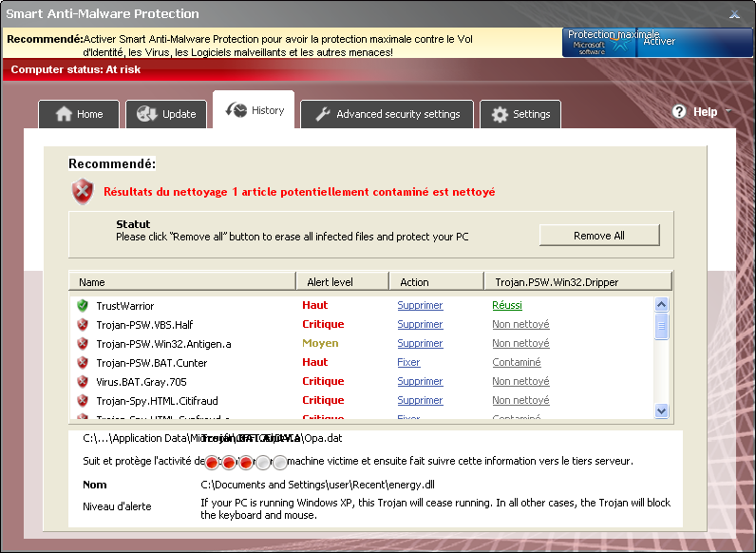The width and height of the screenshot is (756, 553).
Task: Select the History tab
Action: (254, 110)
